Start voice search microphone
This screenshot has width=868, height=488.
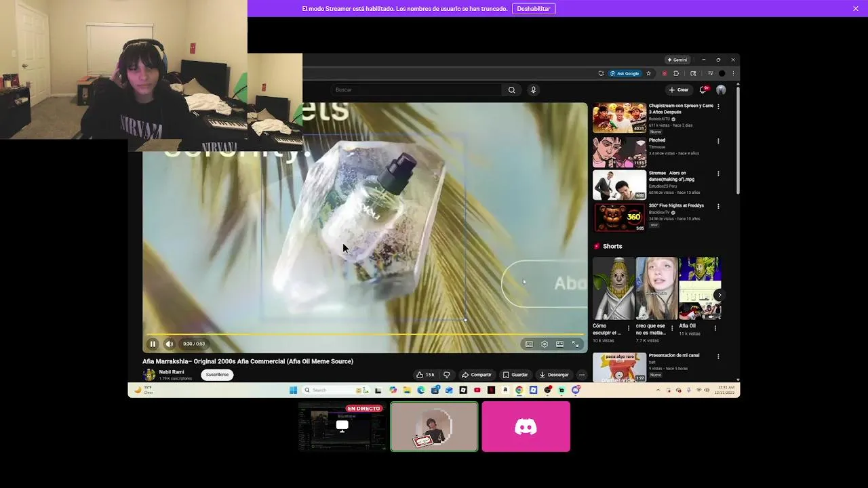pos(533,89)
